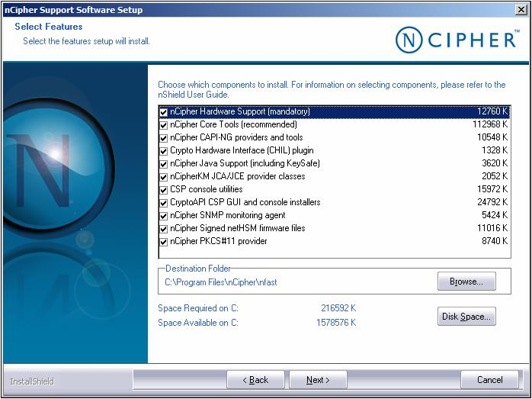Click the destination folder path text
Screen dimensions: 532x399
click(221, 282)
